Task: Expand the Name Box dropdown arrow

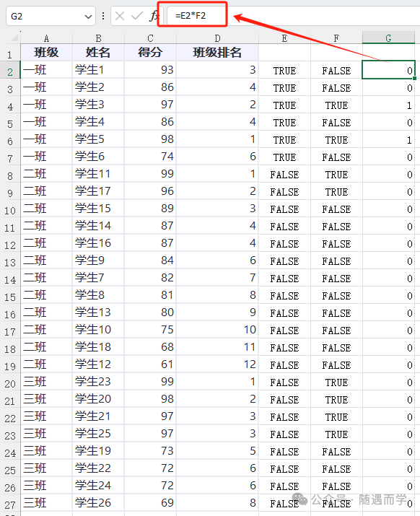Action: pos(88,17)
